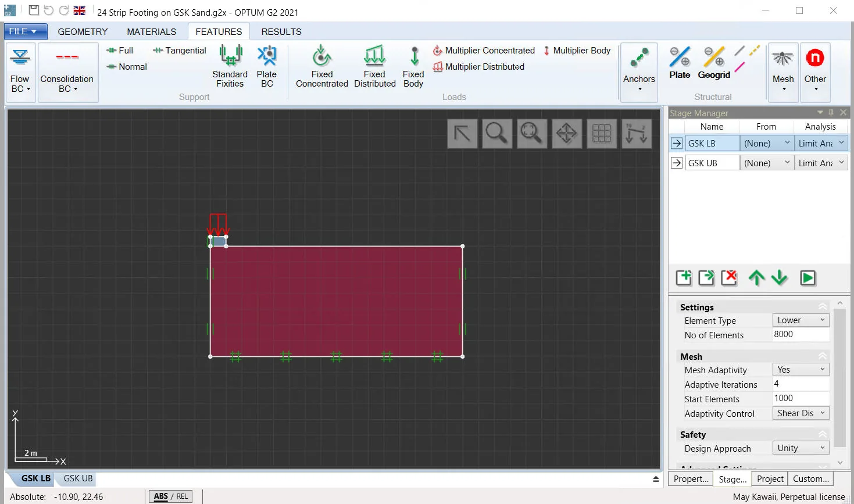Open the Element Type Lower dropdown
854x504 pixels.
tap(801, 320)
